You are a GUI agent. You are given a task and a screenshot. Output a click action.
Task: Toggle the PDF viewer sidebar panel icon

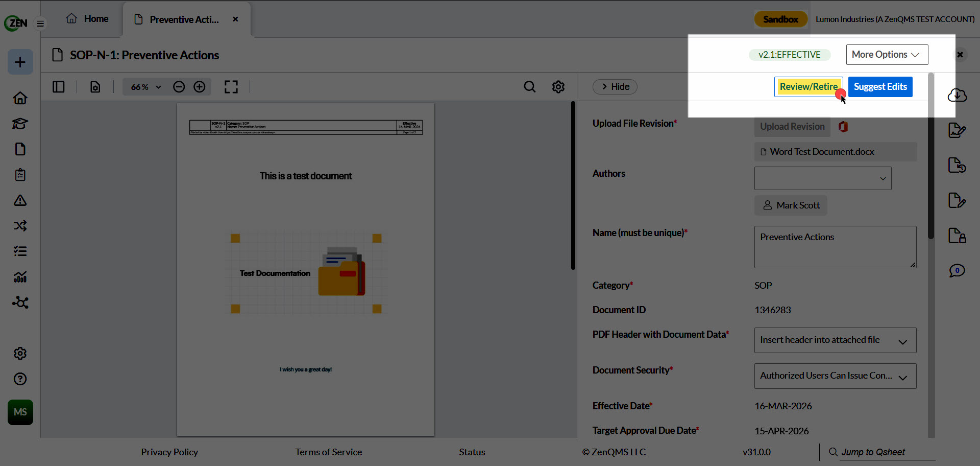(59, 87)
